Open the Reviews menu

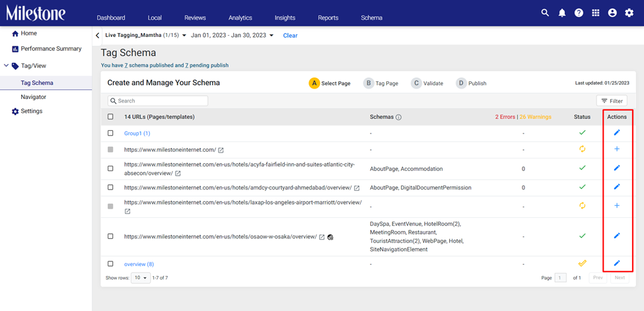pyautogui.click(x=195, y=18)
